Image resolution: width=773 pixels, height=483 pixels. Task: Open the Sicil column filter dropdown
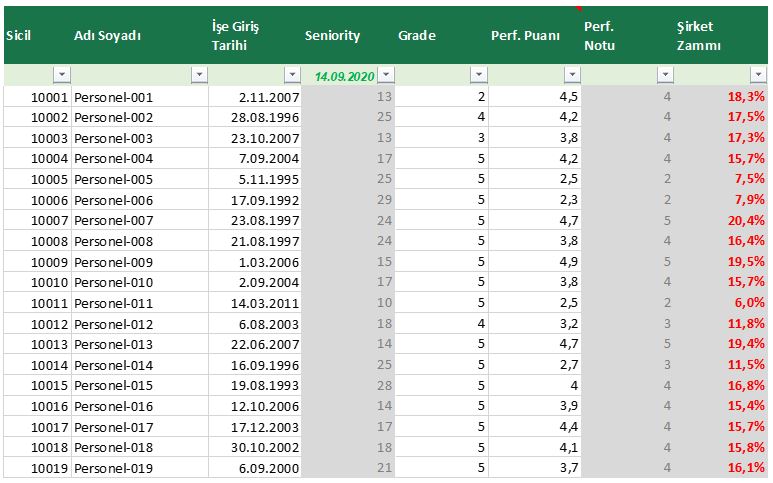[62, 75]
